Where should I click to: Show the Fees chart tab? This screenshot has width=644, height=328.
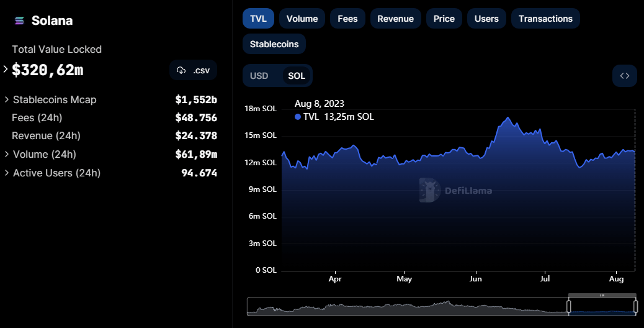(347, 19)
